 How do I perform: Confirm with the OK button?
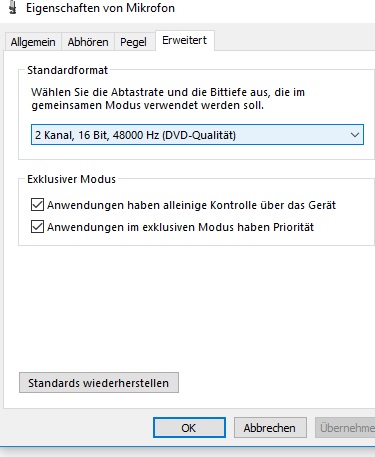[x=189, y=428]
